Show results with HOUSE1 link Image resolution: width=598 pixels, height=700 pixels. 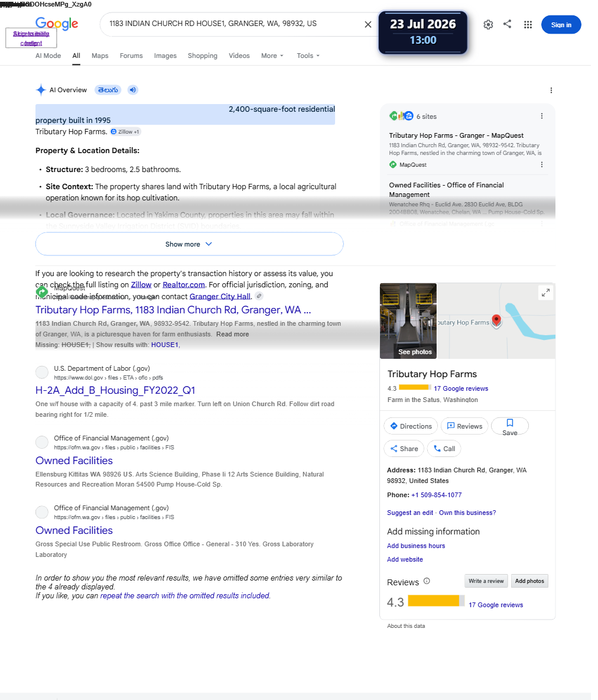(165, 345)
